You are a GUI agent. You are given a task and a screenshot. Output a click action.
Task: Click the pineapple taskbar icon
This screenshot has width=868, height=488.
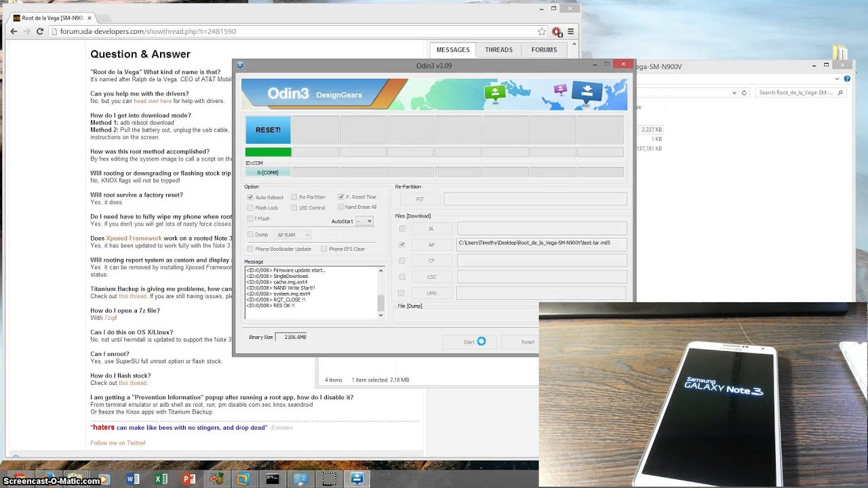(x=216, y=479)
